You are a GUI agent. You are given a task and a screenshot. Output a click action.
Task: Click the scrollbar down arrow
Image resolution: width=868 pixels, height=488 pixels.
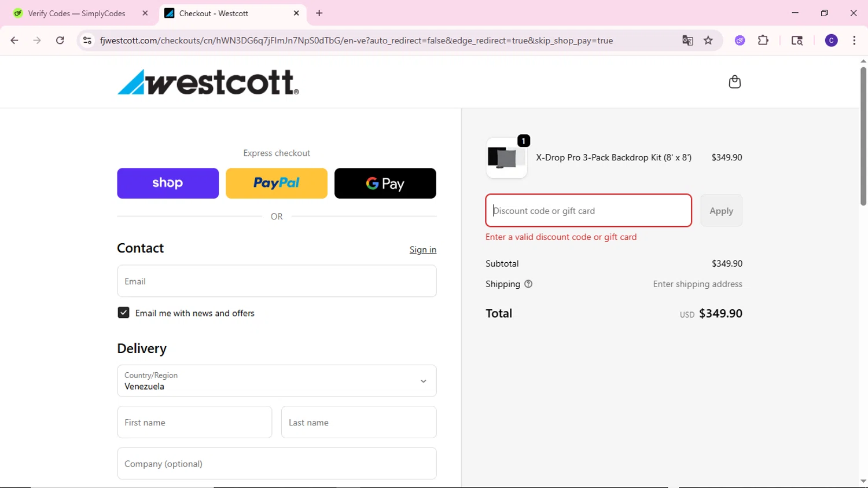(x=863, y=482)
